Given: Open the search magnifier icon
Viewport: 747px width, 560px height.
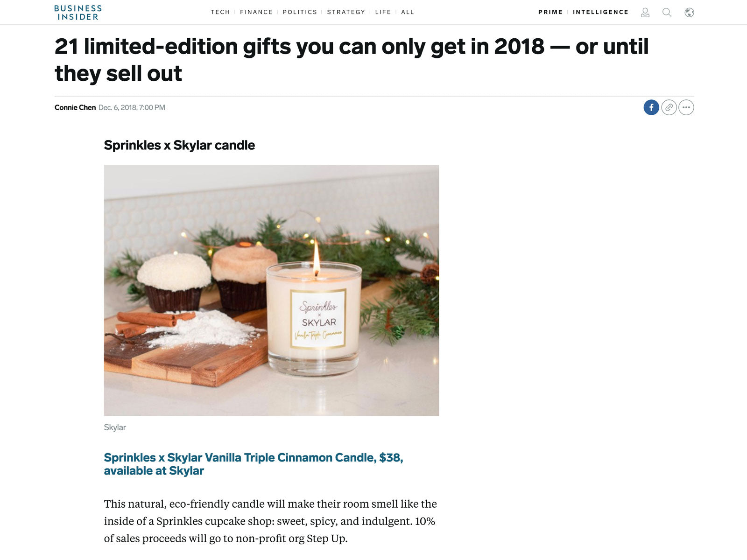Looking at the screenshot, I should click(667, 13).
